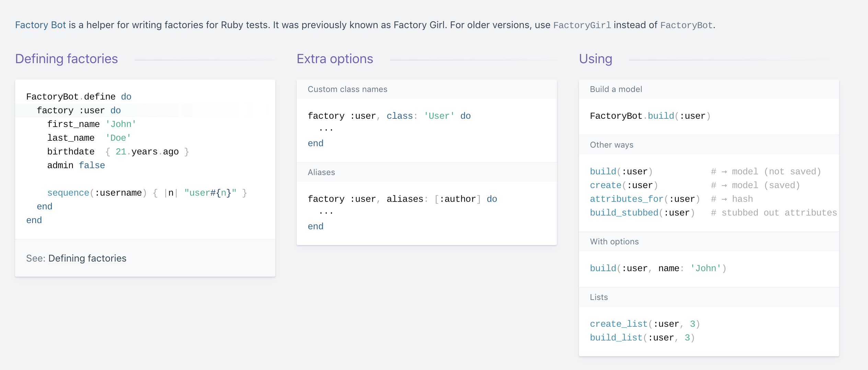Click the aliases: [:author] factory line
Viewport: 868px width, 370px height.
pos(402,199)
